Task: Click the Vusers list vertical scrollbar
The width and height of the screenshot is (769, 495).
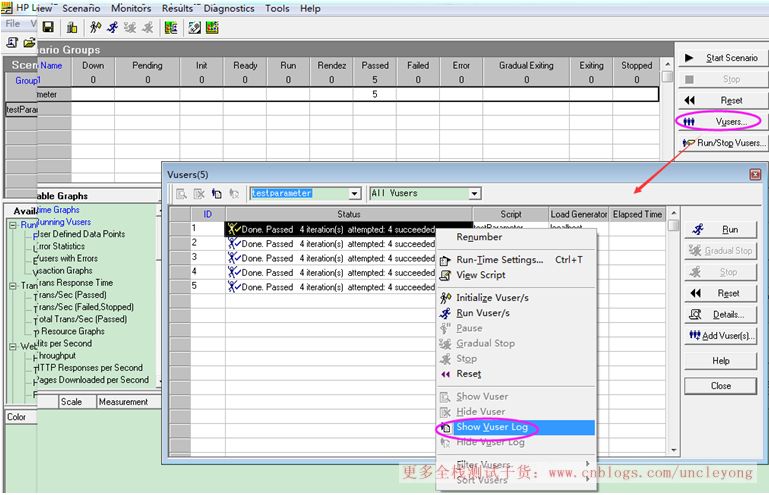Action: [x=674, y=331]
